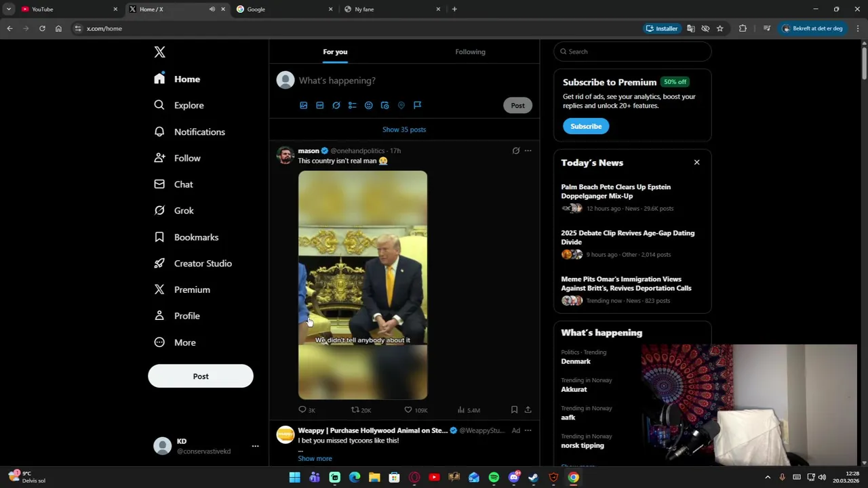
Task: Open the Chrome translate page icon
Action: 691,28
